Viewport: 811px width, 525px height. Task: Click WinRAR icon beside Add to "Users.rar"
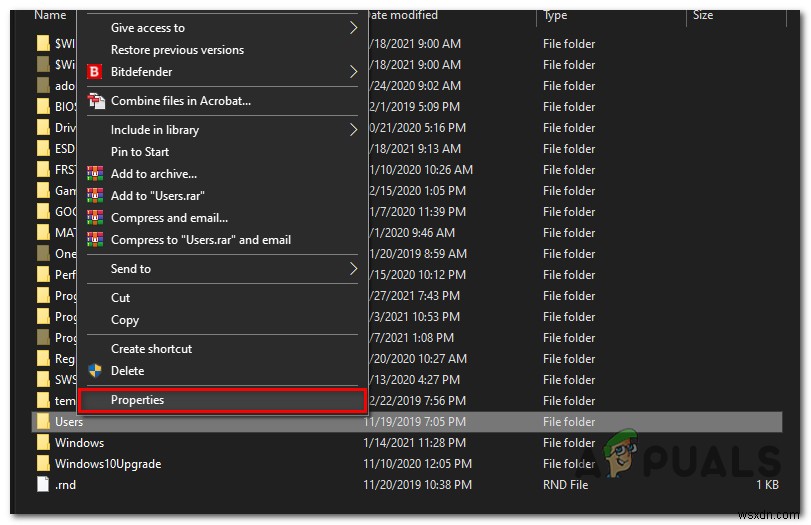[95, 196]
